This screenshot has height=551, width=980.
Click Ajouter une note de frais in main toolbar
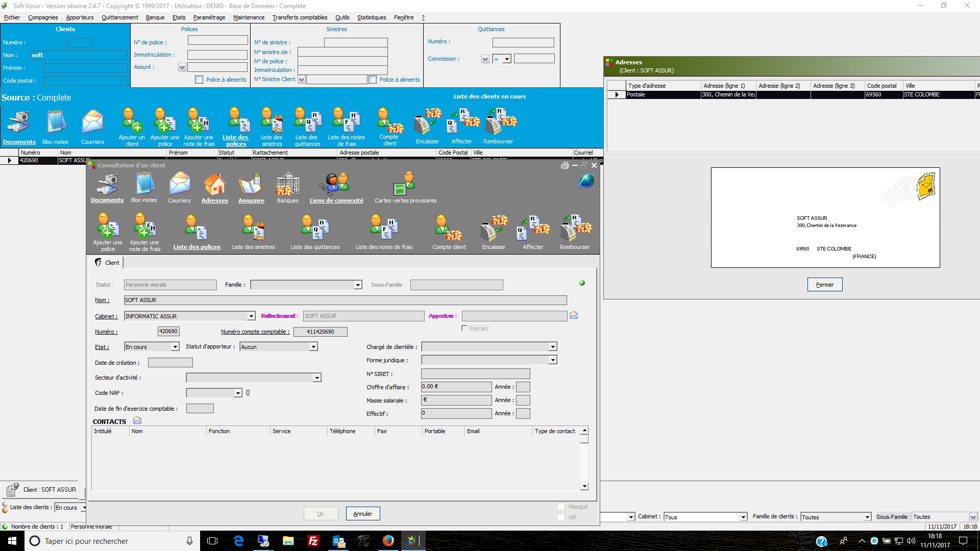click(199, 127)
